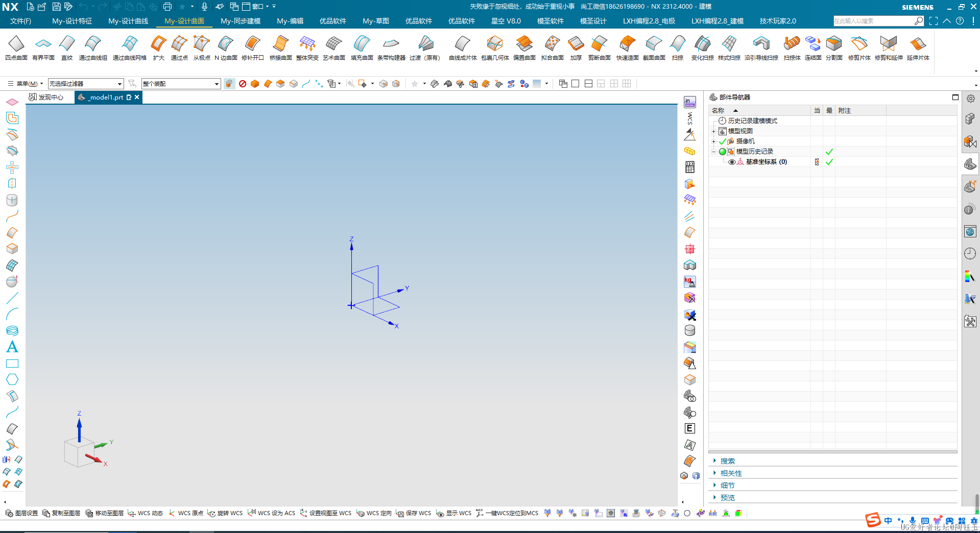Expand the 模型视图 tree node
Screen dimensions: 980x533
[713, 131]
